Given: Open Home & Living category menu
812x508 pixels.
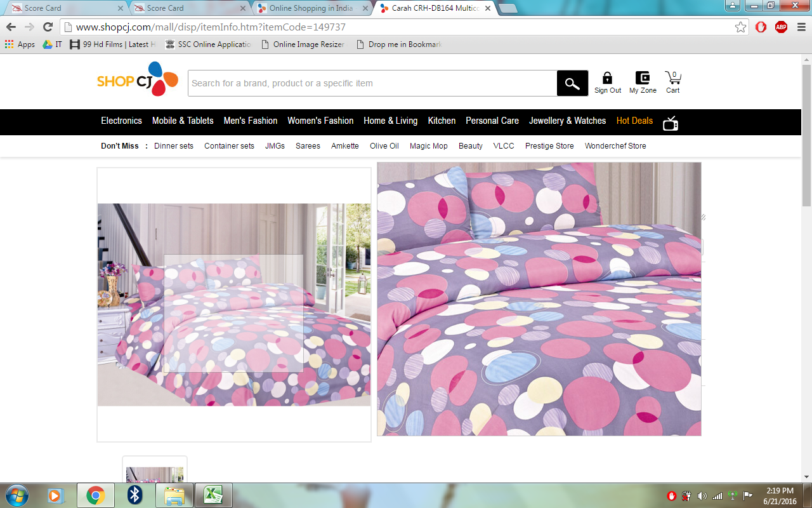Looking at the screenshot, I should pos(390,121).
